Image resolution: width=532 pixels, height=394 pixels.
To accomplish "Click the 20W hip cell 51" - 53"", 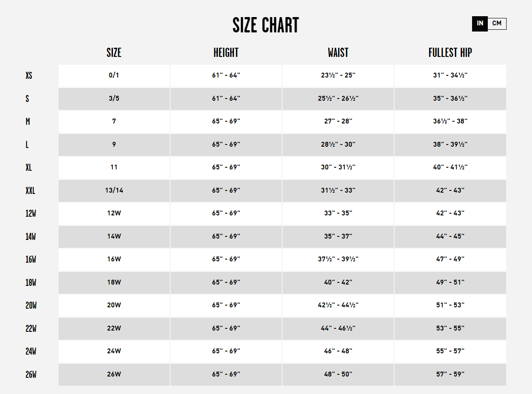I will point(450,306).
